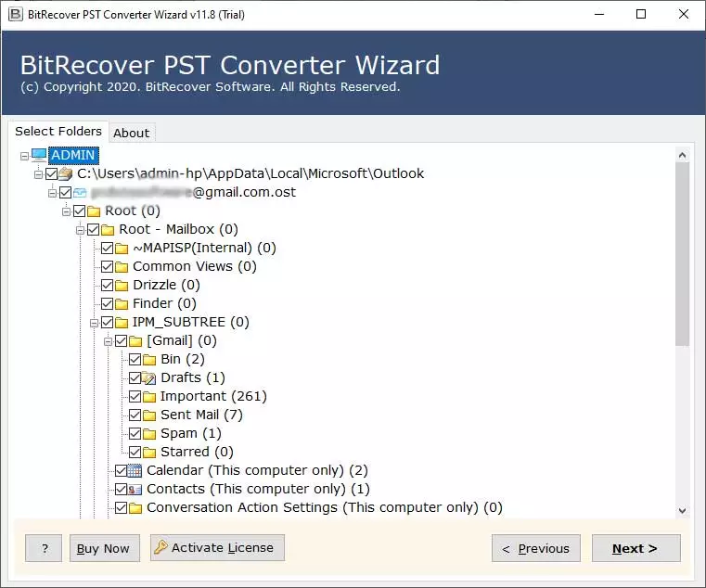706x588 pixels.
Task: Click the Activate License button
Action: [x=217, y=548]
